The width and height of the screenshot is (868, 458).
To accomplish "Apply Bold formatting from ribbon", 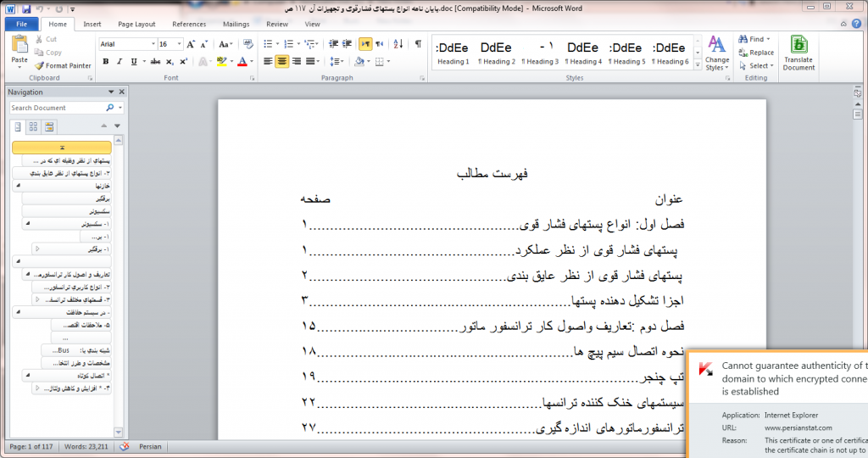I will 106,61.
